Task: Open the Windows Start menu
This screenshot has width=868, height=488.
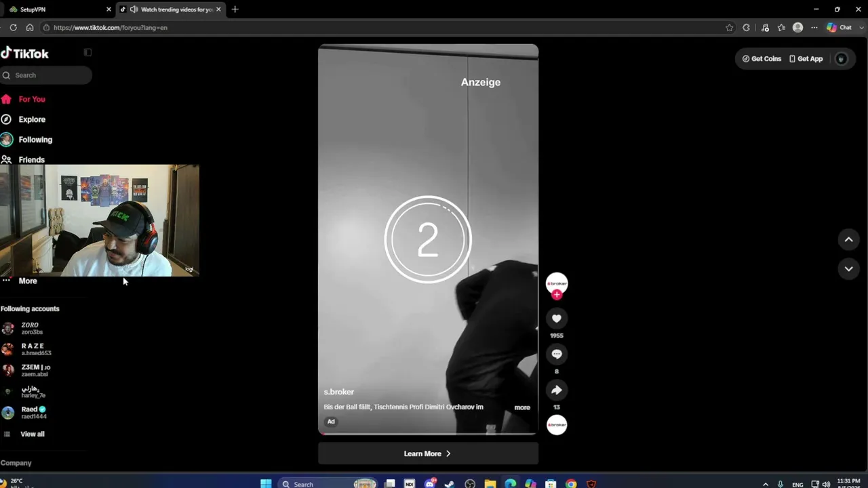Action: (266, 483)
